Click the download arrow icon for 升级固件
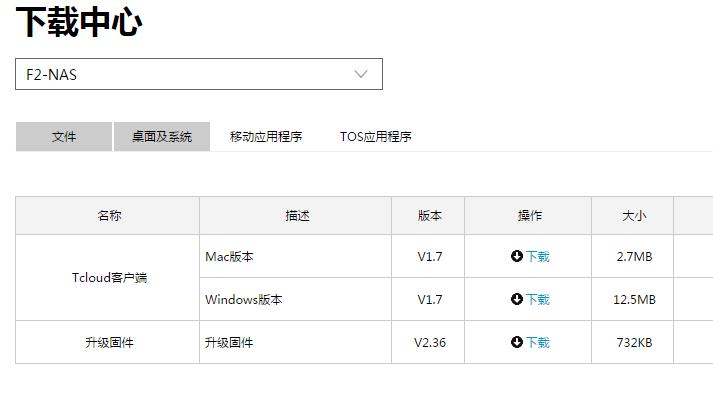The width and height of the screenshot is (713, 408). [517, 342]
